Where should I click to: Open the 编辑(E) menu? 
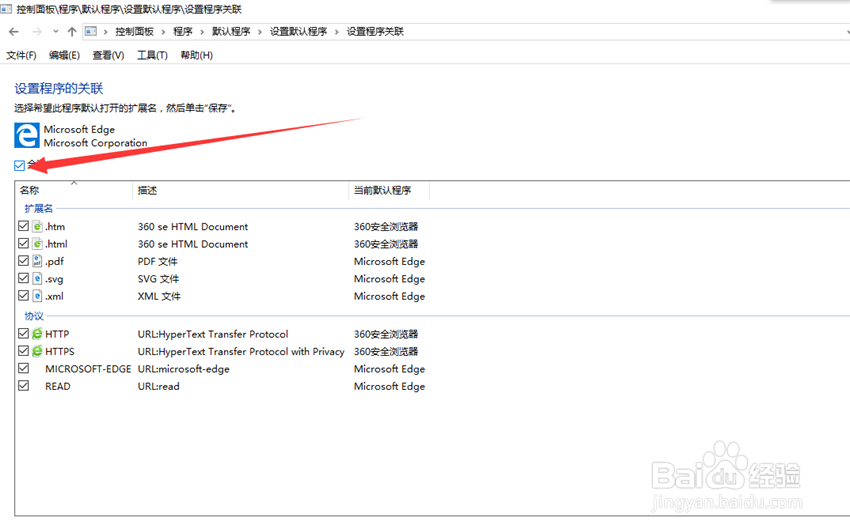point(64,55)
